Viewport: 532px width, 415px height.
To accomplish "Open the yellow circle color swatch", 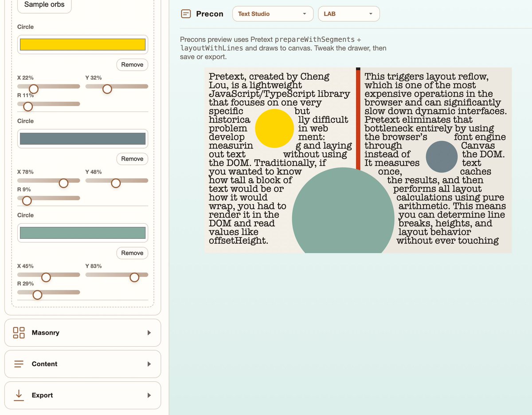I will click(x=83, y=44).
